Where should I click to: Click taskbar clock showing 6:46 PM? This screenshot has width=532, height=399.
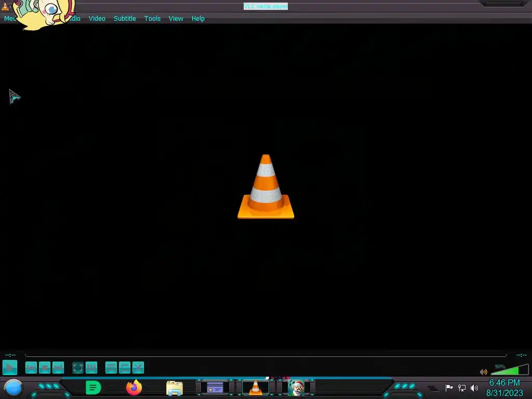(504, 388)
